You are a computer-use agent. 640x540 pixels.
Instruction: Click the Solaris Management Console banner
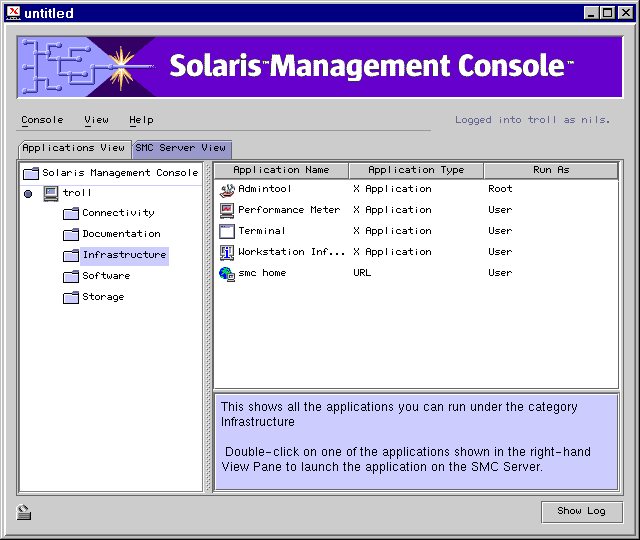[320, 67]
